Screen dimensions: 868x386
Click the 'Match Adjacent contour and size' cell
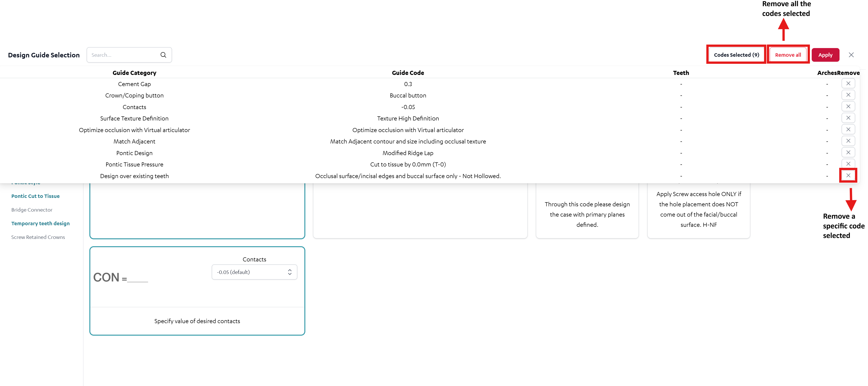tap(408, 141)
